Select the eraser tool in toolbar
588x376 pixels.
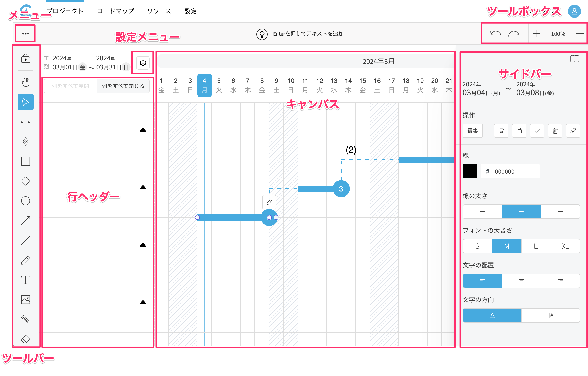coord(25,339)
